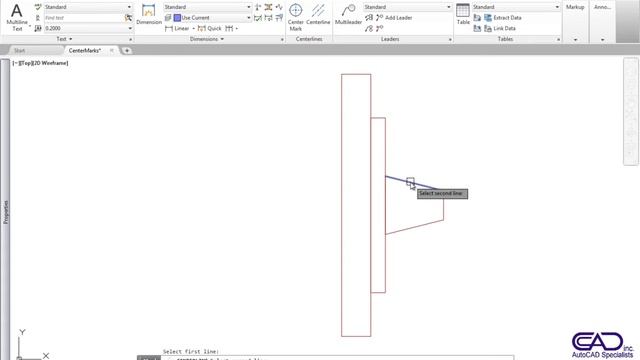Expand the Markup panel arrow
Image resolution: width=640 pixels, height=360 pixels.
(x=575, y=40)
